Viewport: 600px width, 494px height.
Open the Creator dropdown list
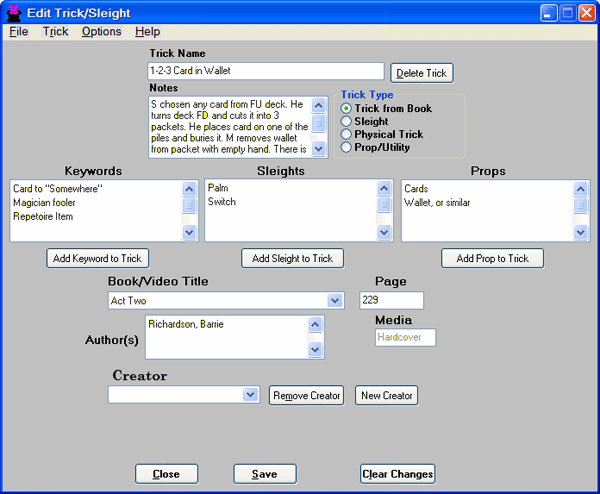(251, 395)
